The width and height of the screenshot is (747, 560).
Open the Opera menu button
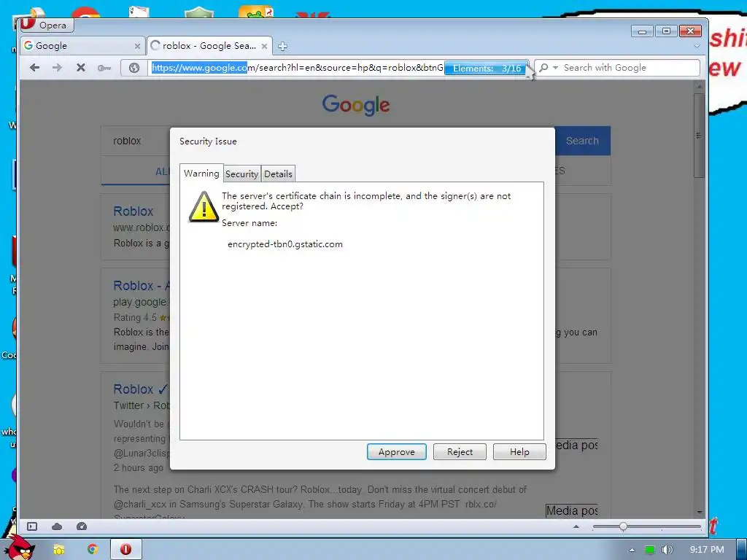click(x=46, y=25)
